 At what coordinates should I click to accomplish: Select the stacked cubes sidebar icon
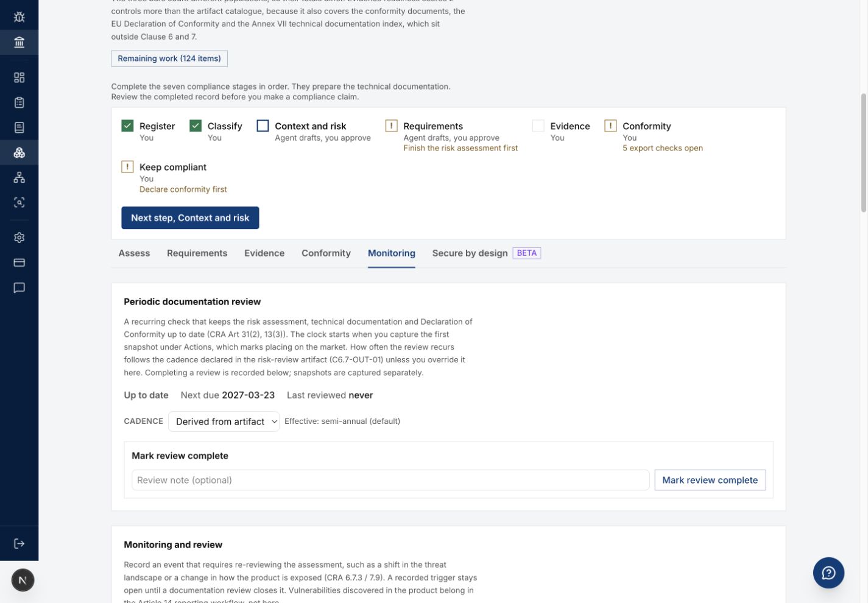pos(19,152)
